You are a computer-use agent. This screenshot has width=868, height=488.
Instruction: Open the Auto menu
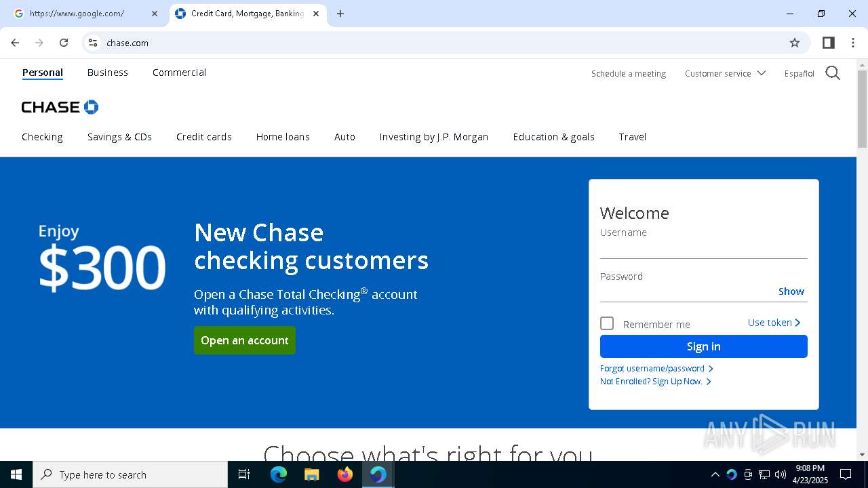coord(344,137)
